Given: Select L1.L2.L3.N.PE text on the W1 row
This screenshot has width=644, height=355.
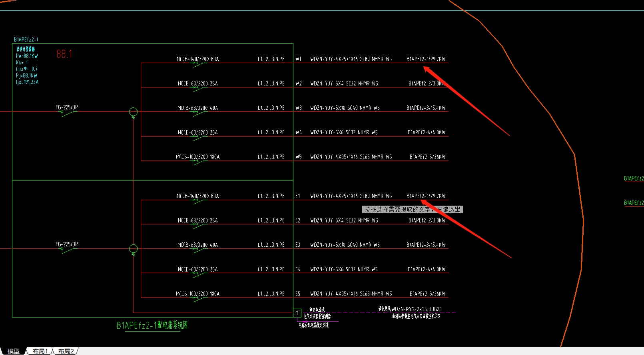Looking at the screenshot, I should [271, 59].
